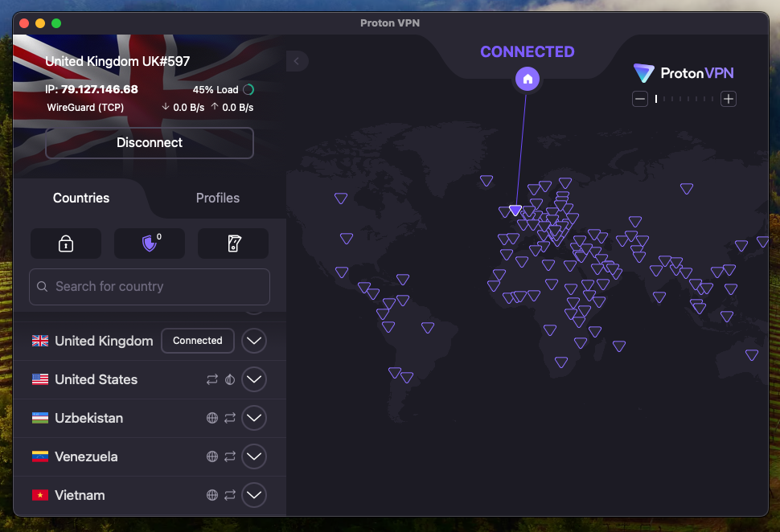Image resolution: width=780 pixels, height=532 pixels.
Task: Click the P2P arrows icon in Uzbekistan row
Action: tap(230, 418)
